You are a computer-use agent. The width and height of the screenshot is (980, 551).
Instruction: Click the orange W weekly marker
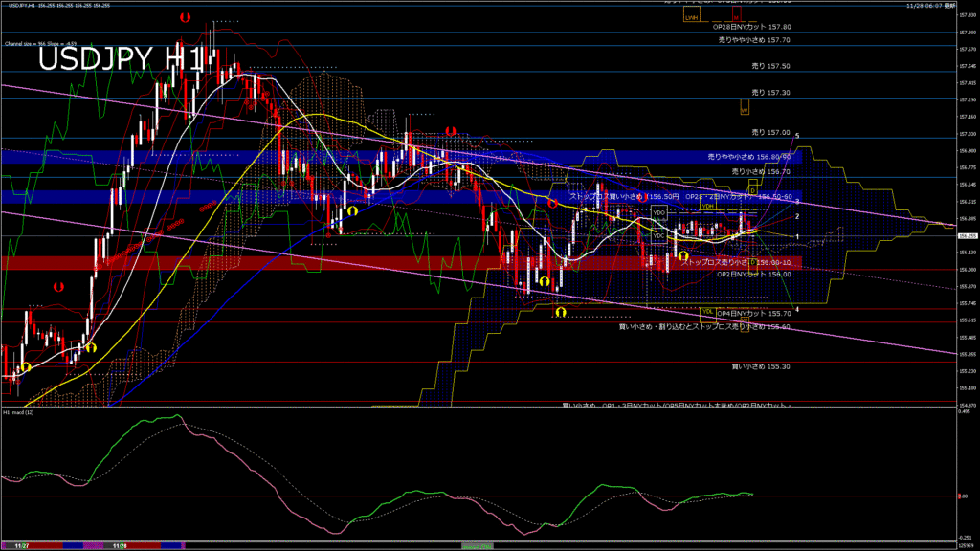pyautogui.click(x=744, y=109)
